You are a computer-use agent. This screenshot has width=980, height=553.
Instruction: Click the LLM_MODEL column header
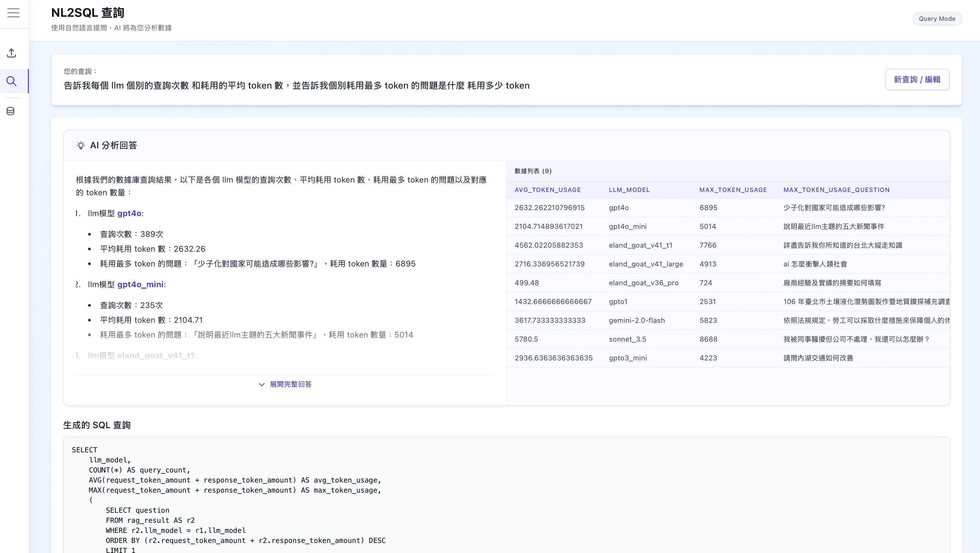629,190
